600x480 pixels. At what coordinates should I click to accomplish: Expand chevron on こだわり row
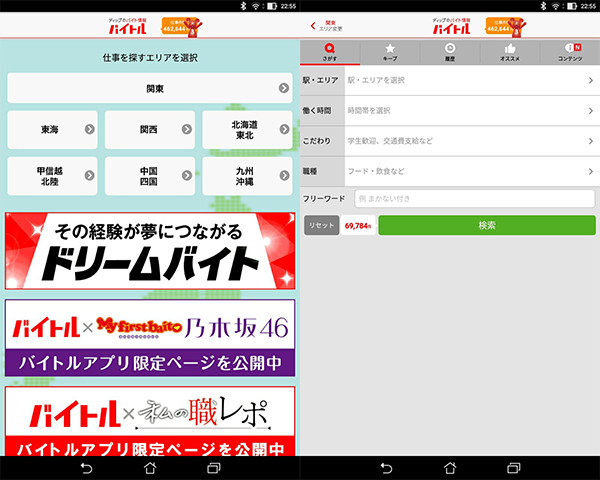[x=591, y=141]
